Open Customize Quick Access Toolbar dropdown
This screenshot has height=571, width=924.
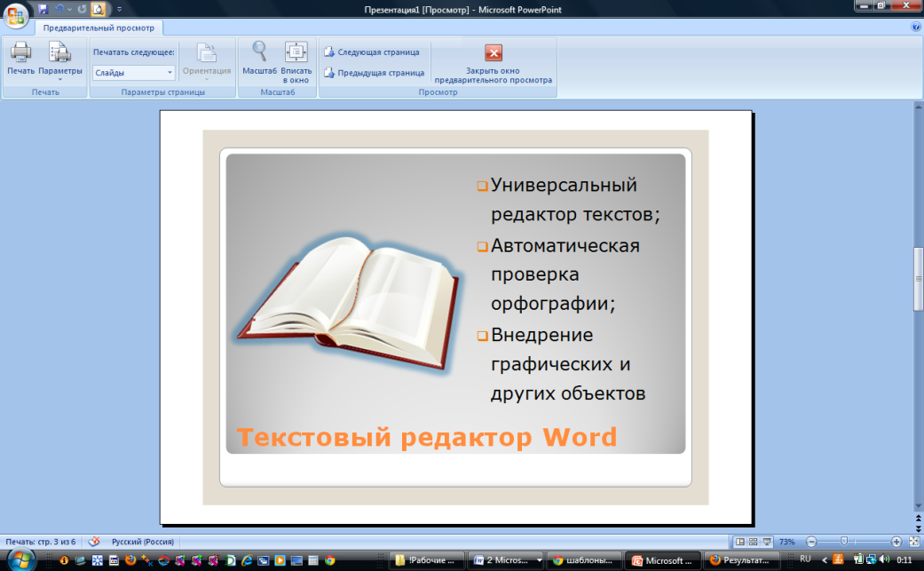click(x=119, y=10)
